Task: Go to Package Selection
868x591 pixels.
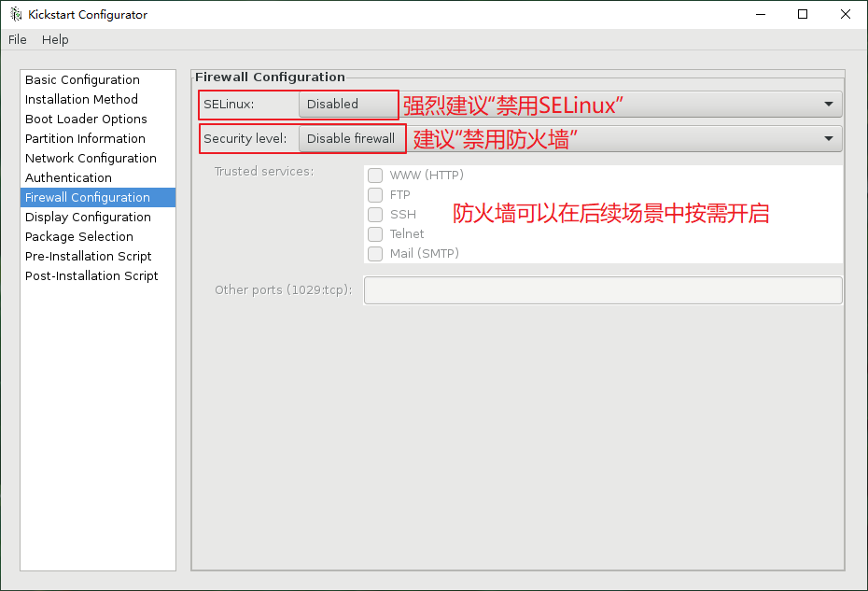Action: click(x=98, y=236)
